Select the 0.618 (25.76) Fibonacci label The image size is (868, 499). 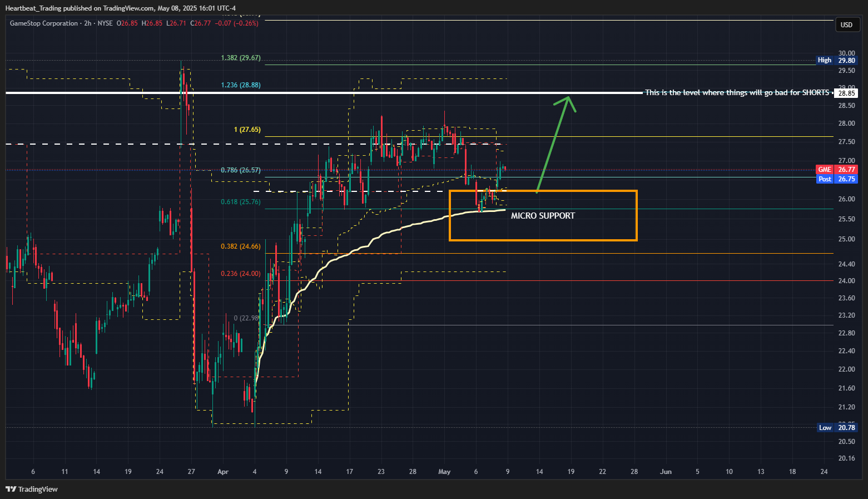coord(241,202)
